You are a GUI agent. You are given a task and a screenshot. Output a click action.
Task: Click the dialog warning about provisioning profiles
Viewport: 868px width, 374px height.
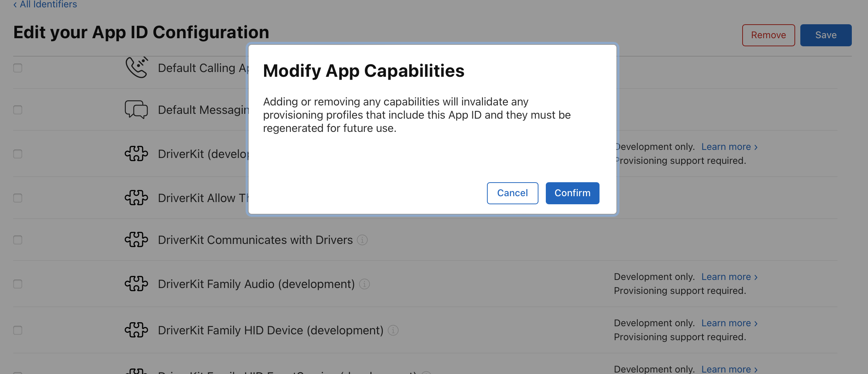(417, 115)
